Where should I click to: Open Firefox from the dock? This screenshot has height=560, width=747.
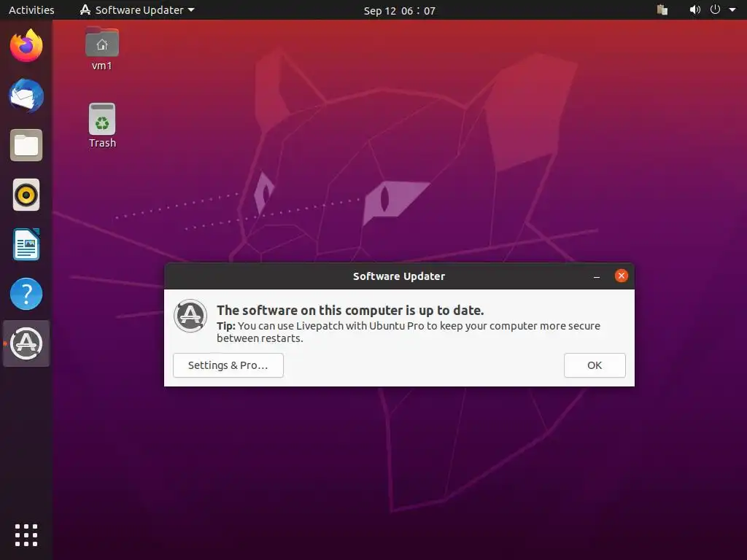(x=26, y=46)
